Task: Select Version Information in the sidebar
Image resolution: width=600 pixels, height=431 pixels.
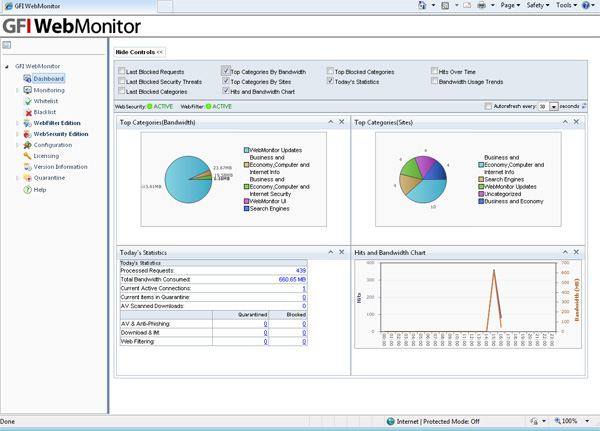Action: [x=60, y=167]
